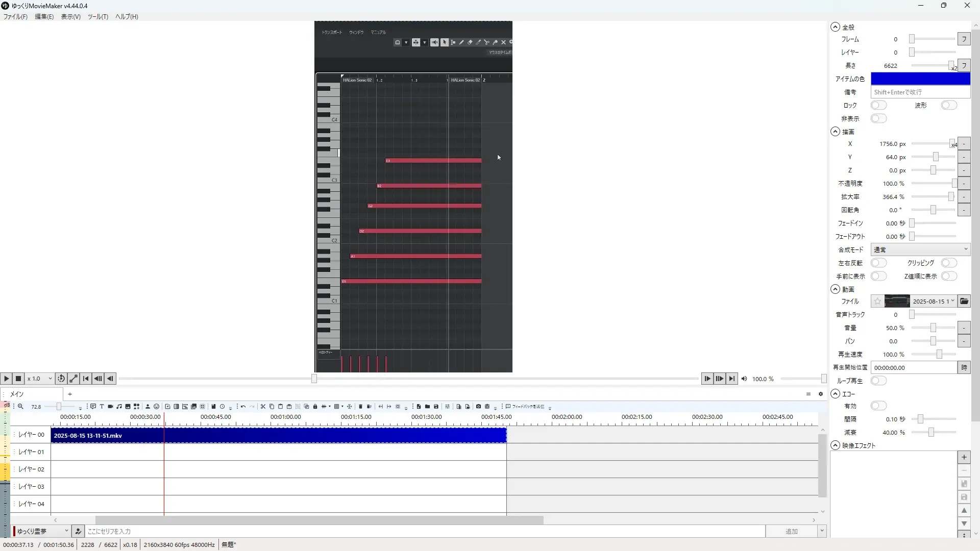Screen dimensions: 980x551
Task: Turn on the 左右反転 switch
Action: 878,263
